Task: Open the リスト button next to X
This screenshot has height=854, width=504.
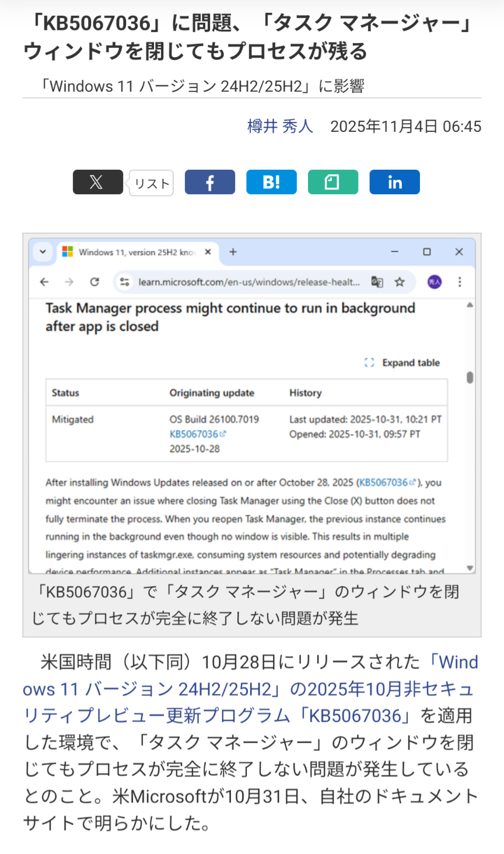Action: [152, 184]
